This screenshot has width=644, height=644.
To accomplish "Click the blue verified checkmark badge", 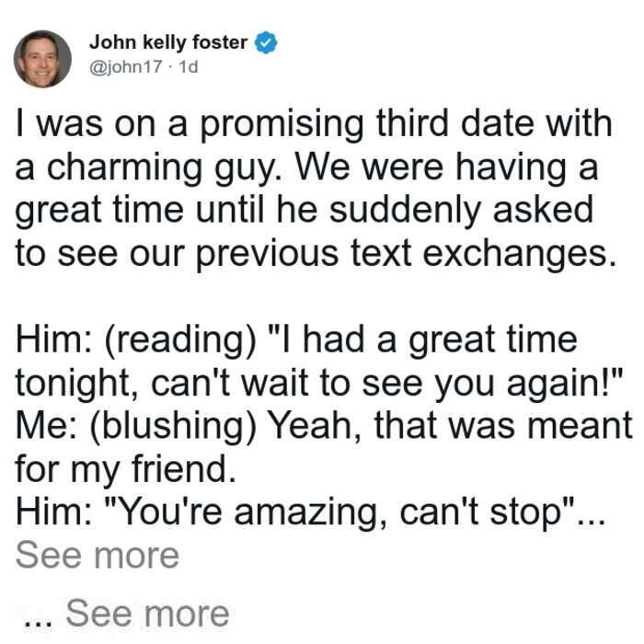I will pos(266,42).
